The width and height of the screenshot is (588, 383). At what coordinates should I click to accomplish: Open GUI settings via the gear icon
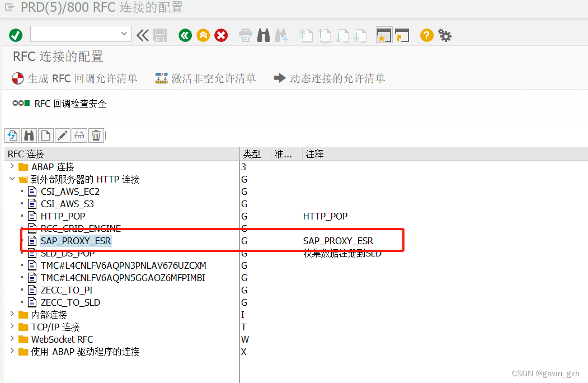(444, 35)
